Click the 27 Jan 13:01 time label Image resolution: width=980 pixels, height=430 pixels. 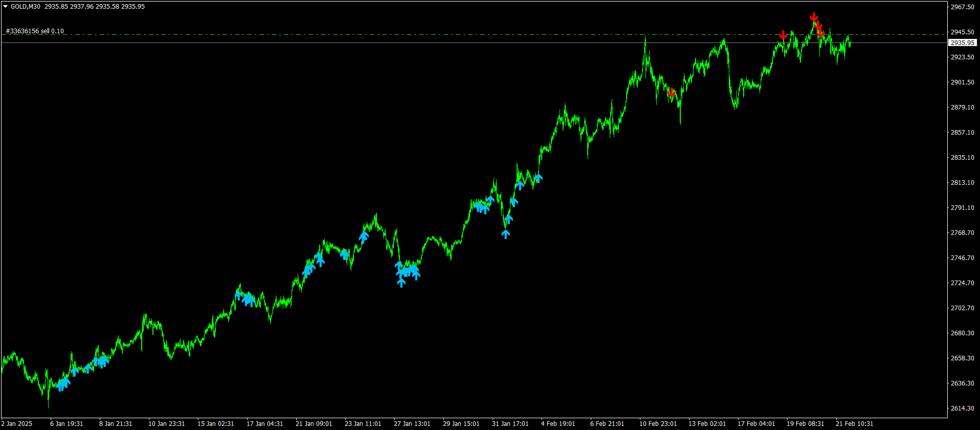point(412,424)
